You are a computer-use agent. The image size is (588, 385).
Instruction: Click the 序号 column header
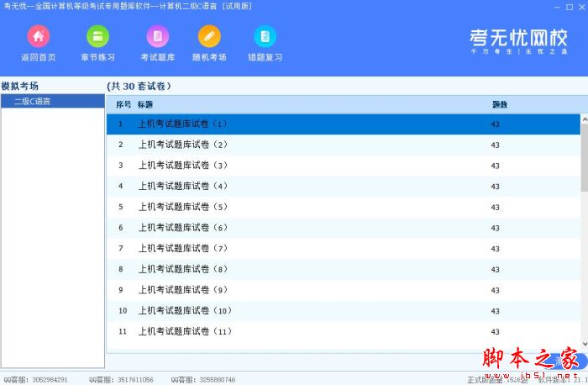click(x=123, y=105)
